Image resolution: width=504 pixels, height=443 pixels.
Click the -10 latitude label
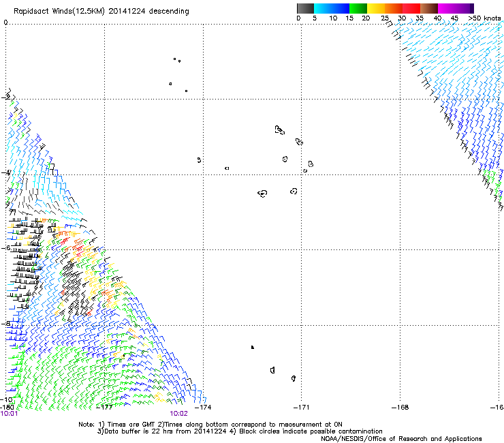coord(6,400)
